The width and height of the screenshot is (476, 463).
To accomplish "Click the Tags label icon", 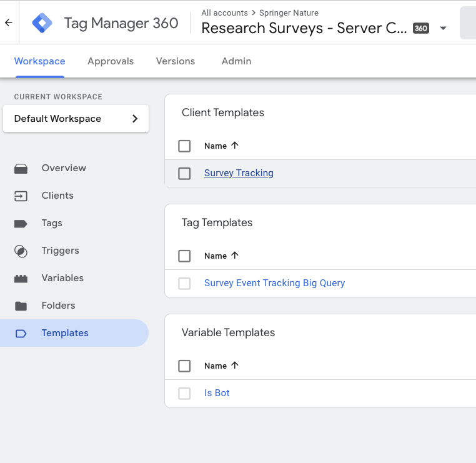I will point(21,224).
